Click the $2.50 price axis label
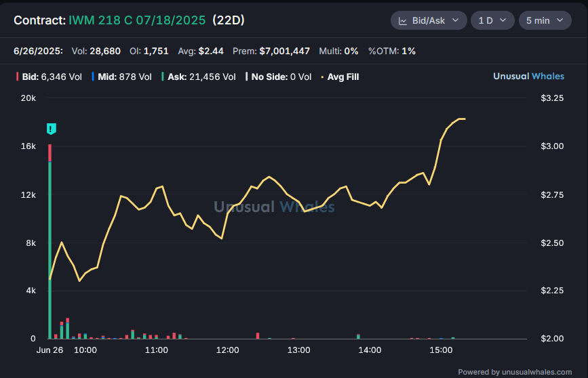Image resolution: width=588 pixels, height=378 pixels. [x=552, y=243]
